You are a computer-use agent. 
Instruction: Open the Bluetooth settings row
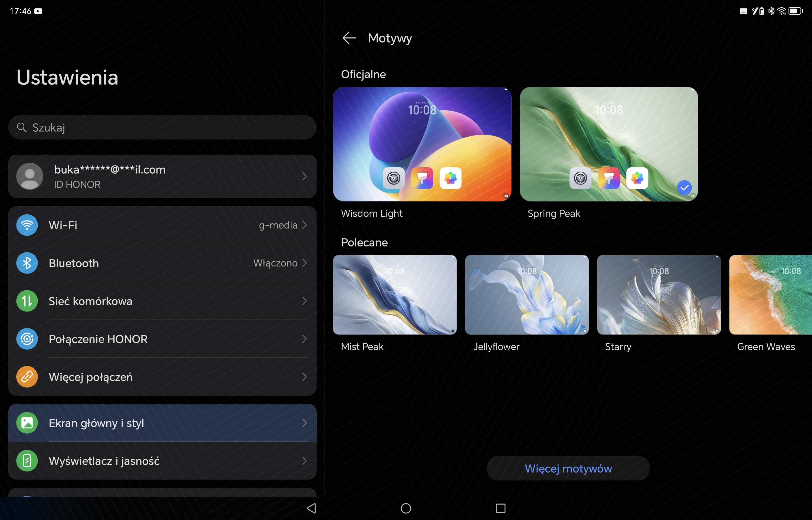162,263
